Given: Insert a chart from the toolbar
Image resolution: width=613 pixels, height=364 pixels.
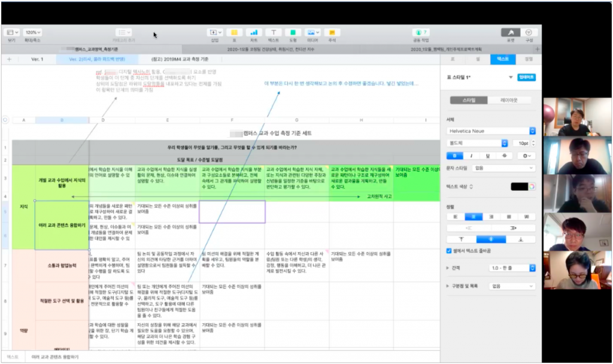Looking at the screenshot, I should click(x=253, y=32).
